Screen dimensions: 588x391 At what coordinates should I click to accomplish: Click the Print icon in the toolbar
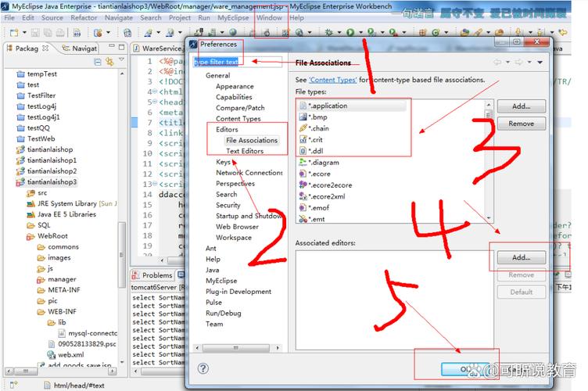tap(60, 33)
